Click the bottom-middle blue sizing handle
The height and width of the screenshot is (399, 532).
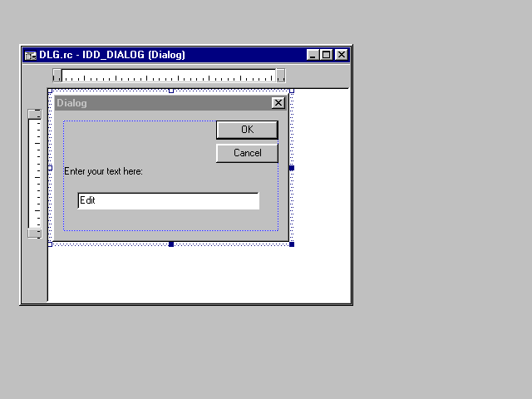tap(171, 244)
